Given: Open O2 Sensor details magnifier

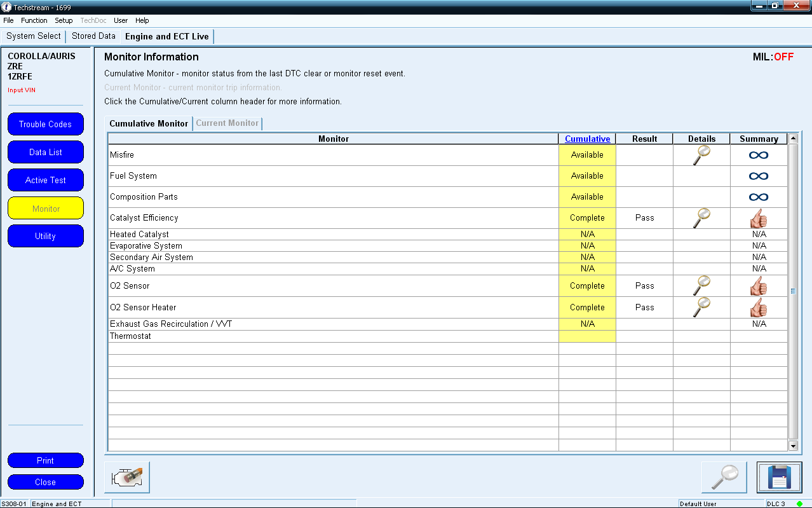Looking at the screenshot, I should coord(701,286).
